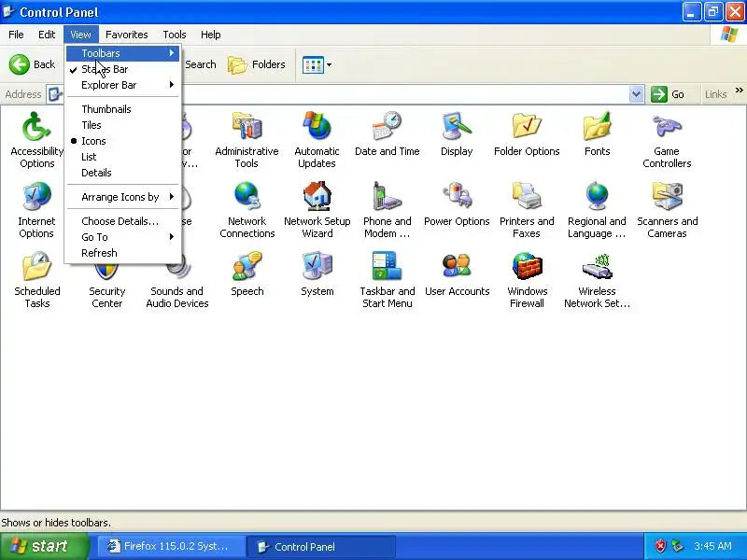Viewport: 747px width, 560px height.
Task: Open Taskbar and Start Menu
Action: [388, 279]
